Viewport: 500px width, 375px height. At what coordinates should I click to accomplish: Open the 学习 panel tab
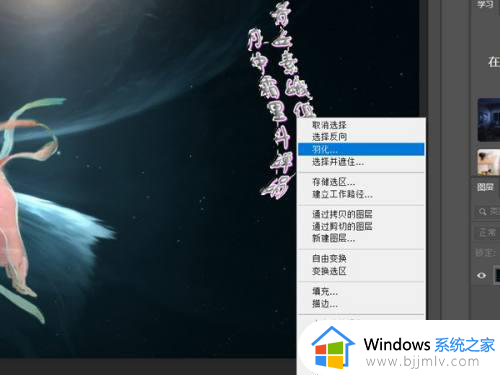pyautogui.click(x=485, y=4)
